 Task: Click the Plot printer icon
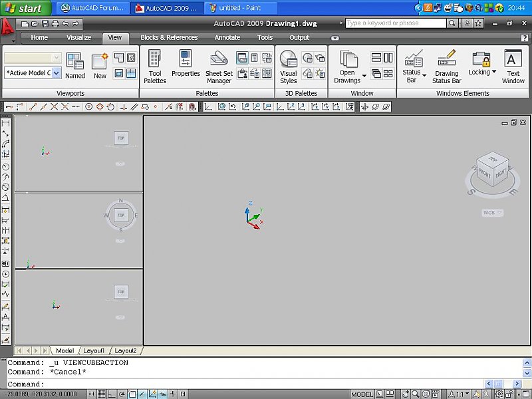pyautogui.click(x=55, y=23)
